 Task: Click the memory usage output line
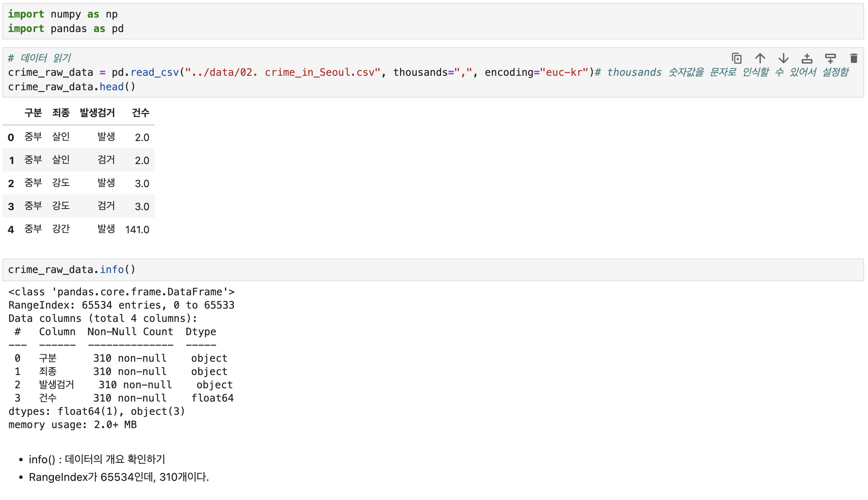[72, 425]
